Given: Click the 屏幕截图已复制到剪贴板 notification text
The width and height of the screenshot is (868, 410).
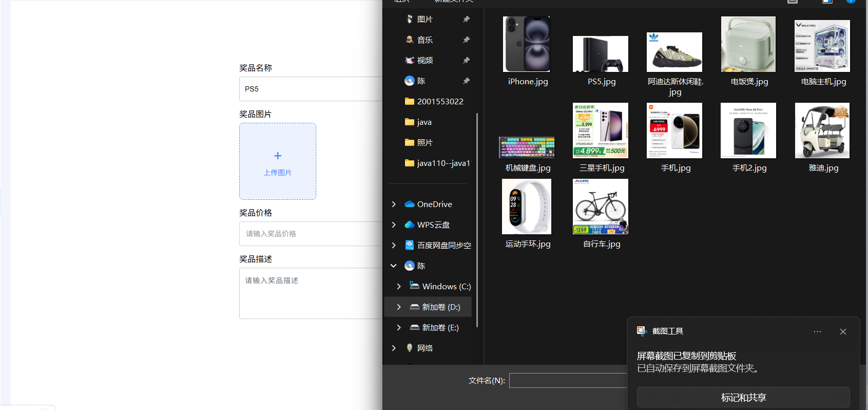Looking at the screenshot, I should point(686,356).
